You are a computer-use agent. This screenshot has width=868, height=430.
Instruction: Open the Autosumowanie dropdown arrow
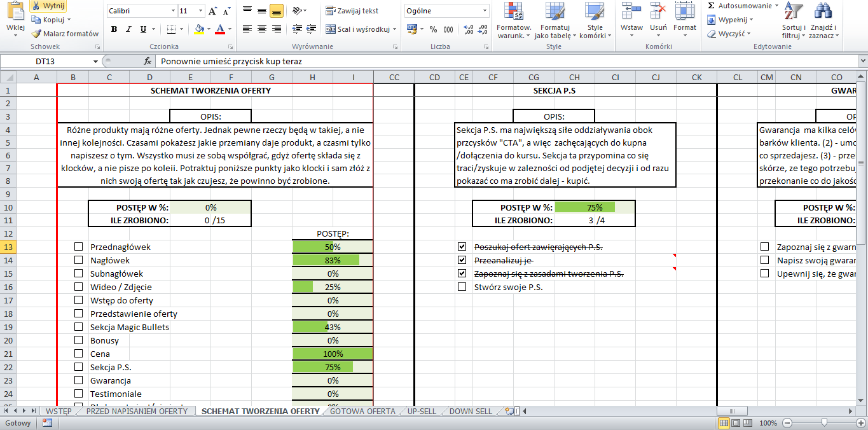point(776,6)
